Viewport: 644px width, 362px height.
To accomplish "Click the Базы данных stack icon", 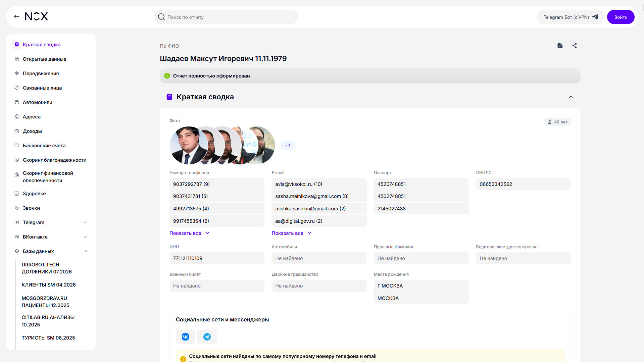I will click(17, 251).
